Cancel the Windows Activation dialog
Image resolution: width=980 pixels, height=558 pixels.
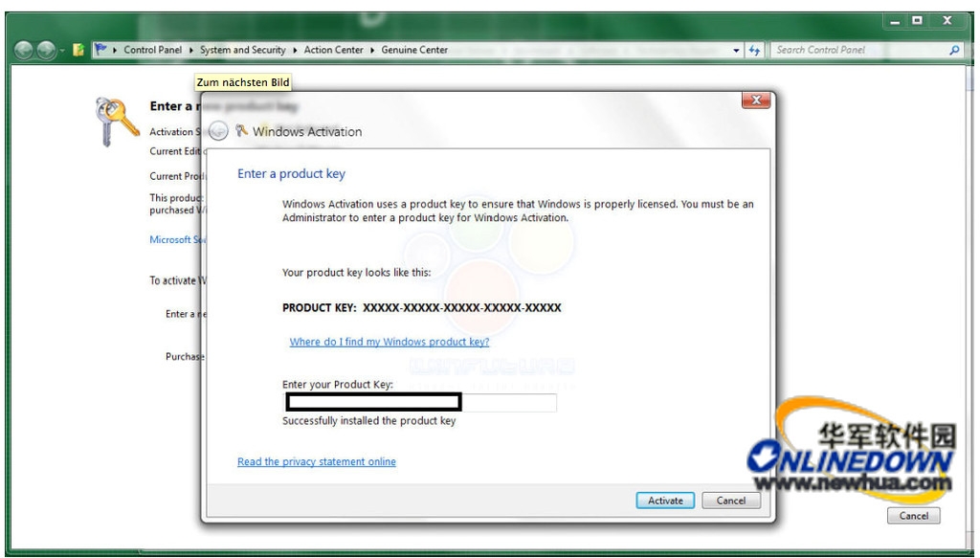pos(730,501)
